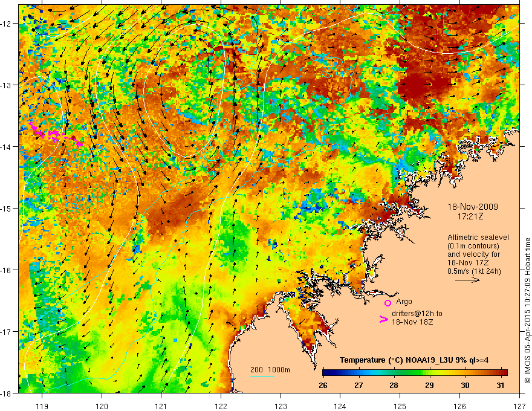This screenshot has height=411, width=532.
Task: Click the '17:21Z' time label
Action: (x=470, y=216)
